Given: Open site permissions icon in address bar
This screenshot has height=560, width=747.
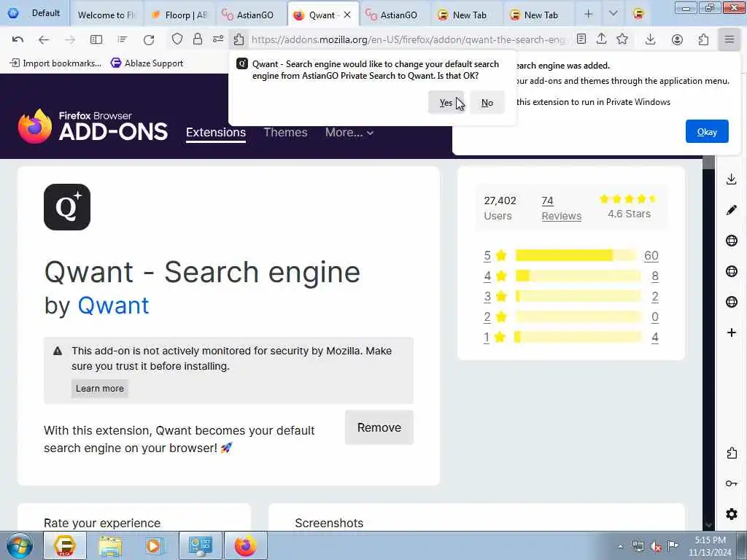Looking at the screenshot, I should point(218,39).
